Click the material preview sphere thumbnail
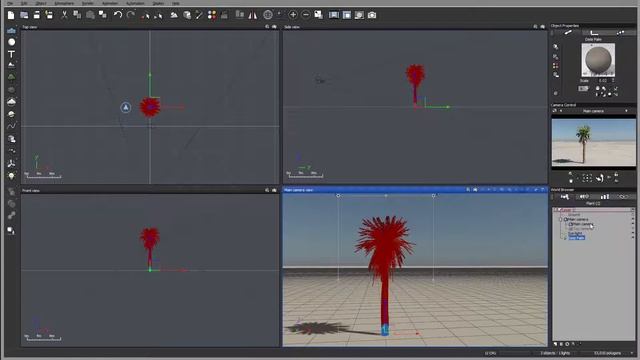640x360 pixels. 598,60
